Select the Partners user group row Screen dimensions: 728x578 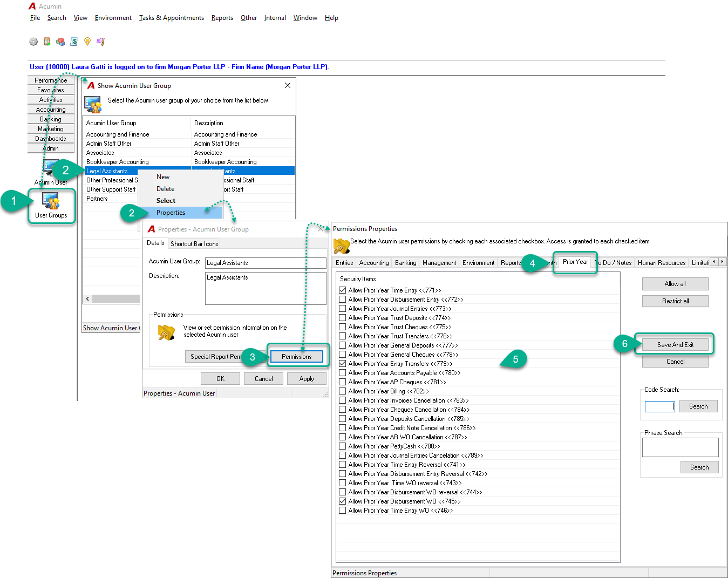pos(188,199)
